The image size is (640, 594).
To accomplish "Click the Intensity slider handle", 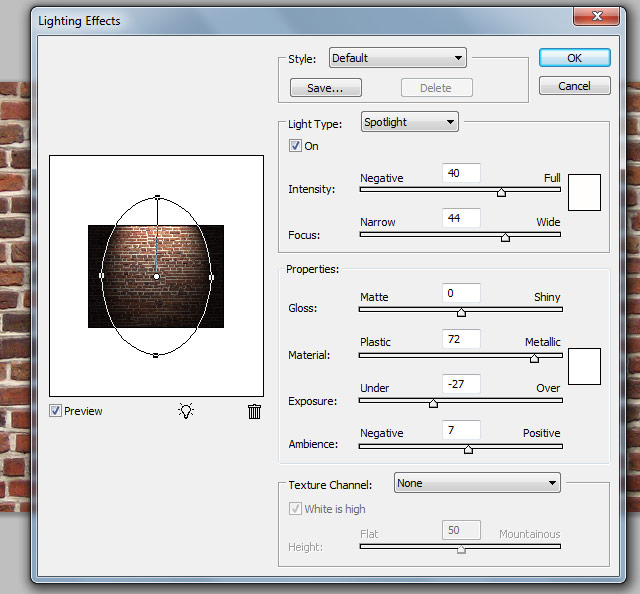I will pos(501,192).
